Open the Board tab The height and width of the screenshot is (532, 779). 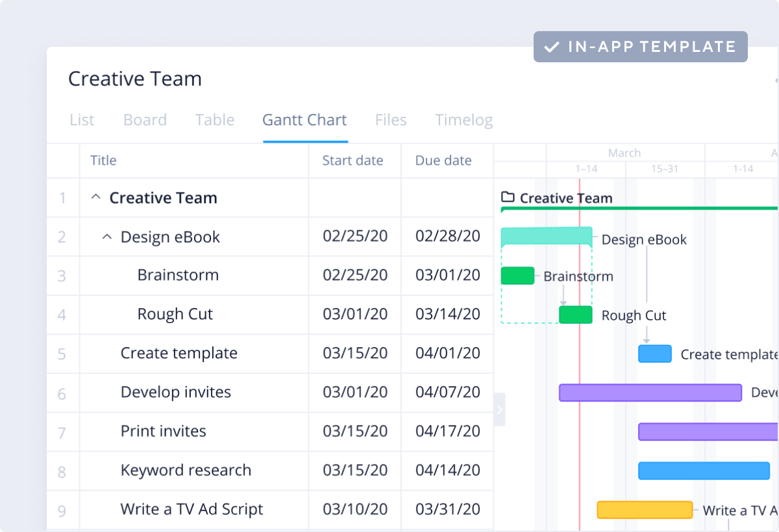[x=145, y=120]
